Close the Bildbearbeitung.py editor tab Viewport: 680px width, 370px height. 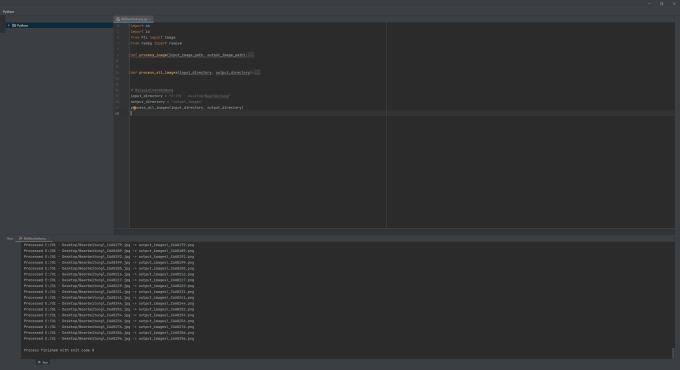click(150, 19)
